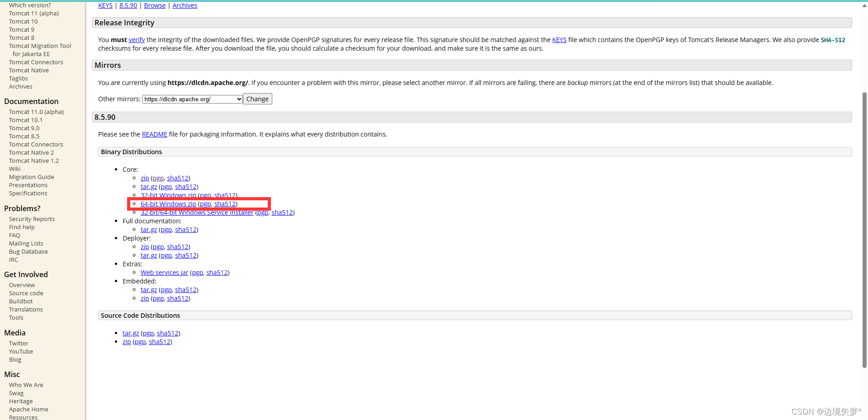Screen dimensions: 868x420
Task: Open the IRC link
Action: [x=14, y=260]
